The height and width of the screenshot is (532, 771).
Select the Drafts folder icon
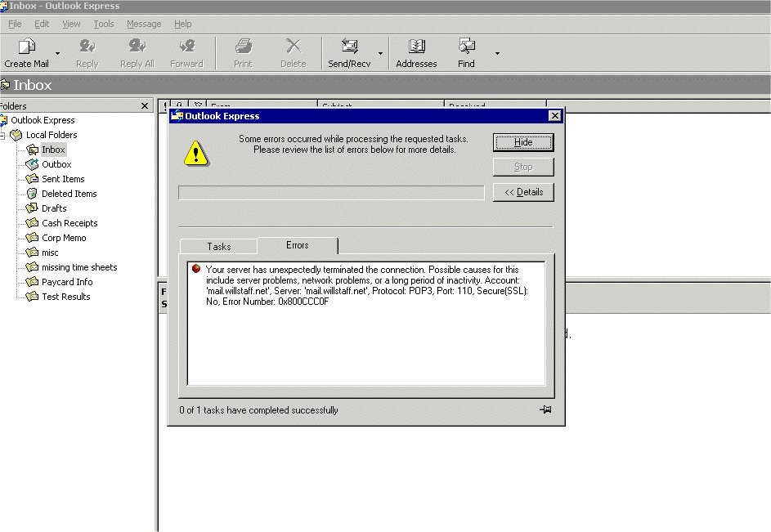[x=33, y=208]
